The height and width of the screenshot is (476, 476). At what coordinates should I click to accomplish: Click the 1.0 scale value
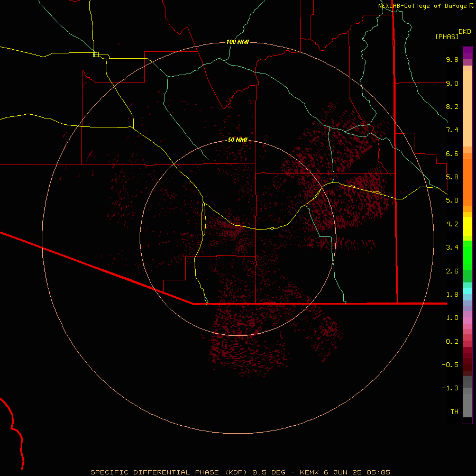(x=452, y=318)
